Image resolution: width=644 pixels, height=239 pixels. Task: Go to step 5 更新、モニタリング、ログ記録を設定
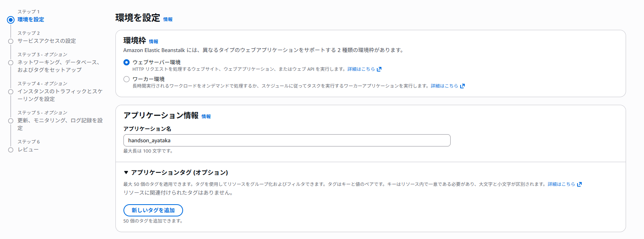[x=60, y=124]
